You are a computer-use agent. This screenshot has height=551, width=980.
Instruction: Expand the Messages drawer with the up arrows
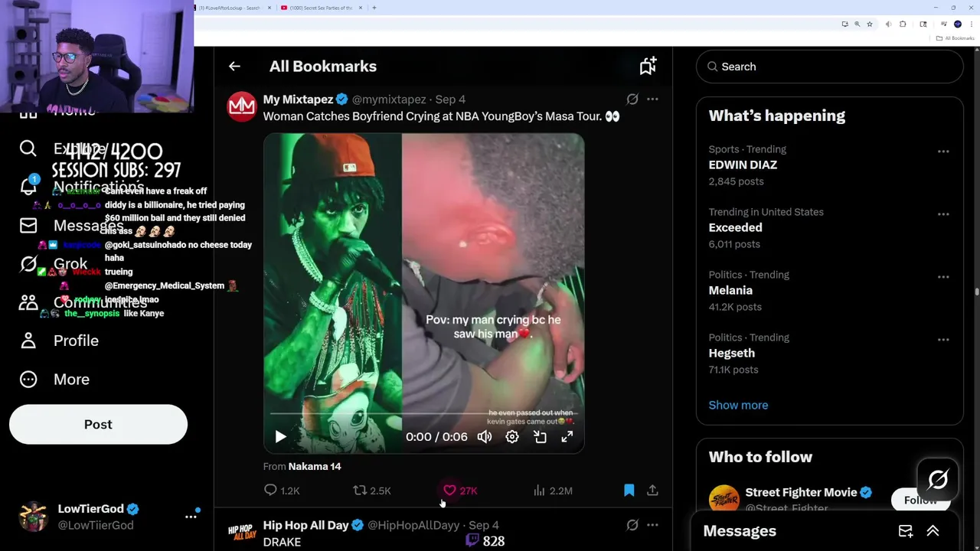tap(933, 531)
